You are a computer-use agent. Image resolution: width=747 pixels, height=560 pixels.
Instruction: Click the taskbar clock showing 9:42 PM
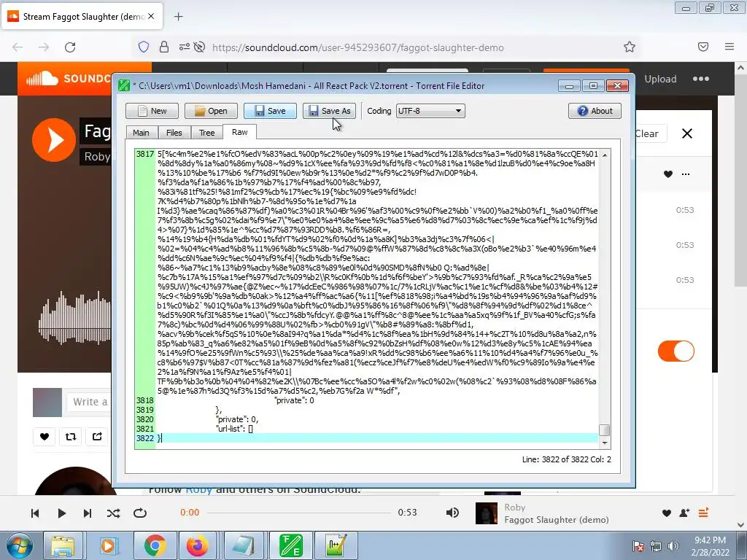[x=710, y=546]
